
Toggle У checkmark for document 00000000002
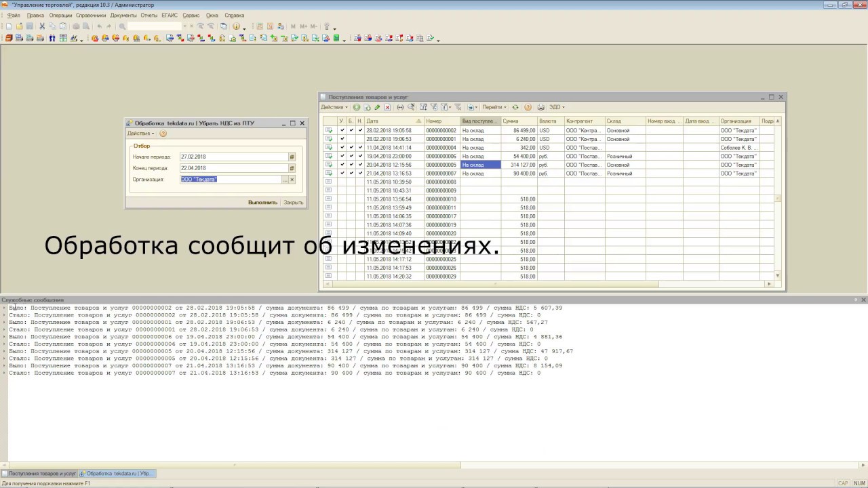342,130
